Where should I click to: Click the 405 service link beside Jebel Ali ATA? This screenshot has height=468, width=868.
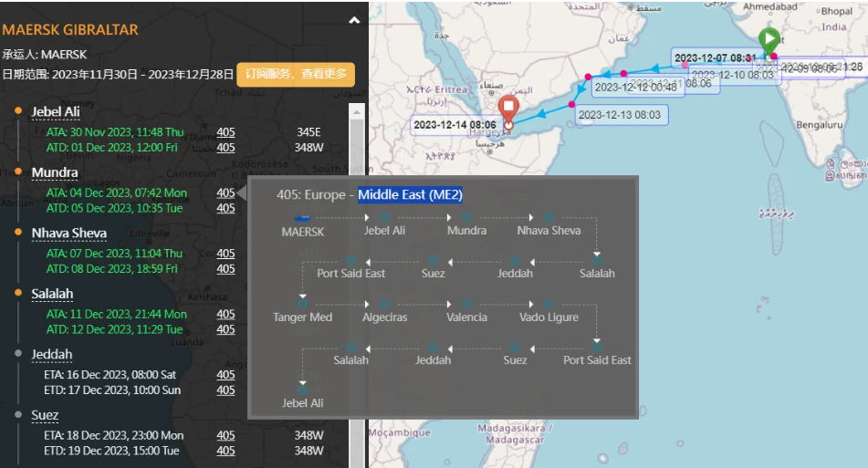point(225,132)
